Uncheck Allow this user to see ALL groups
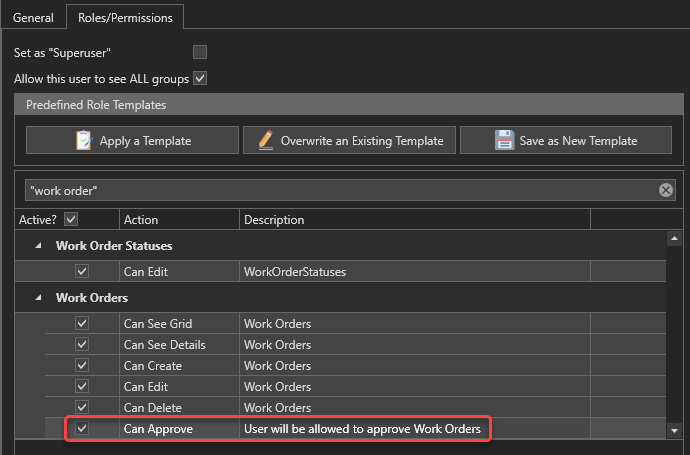The height and width of the screenshot is (455, 690). click(x=200, y=78)
